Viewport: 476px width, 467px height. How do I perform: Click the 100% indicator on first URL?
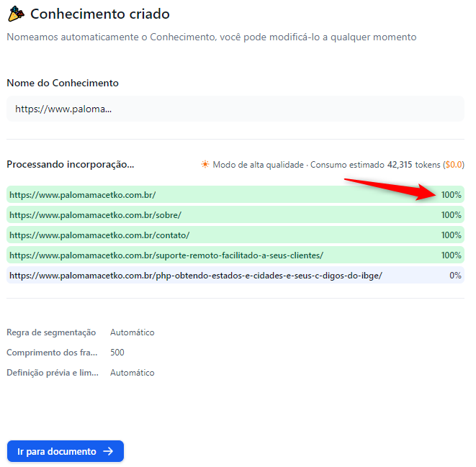(x=451, y=195)
